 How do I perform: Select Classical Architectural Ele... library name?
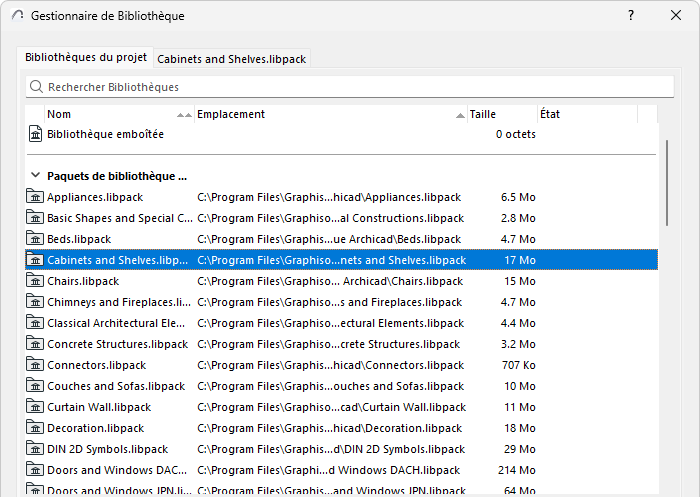point(116,323)
